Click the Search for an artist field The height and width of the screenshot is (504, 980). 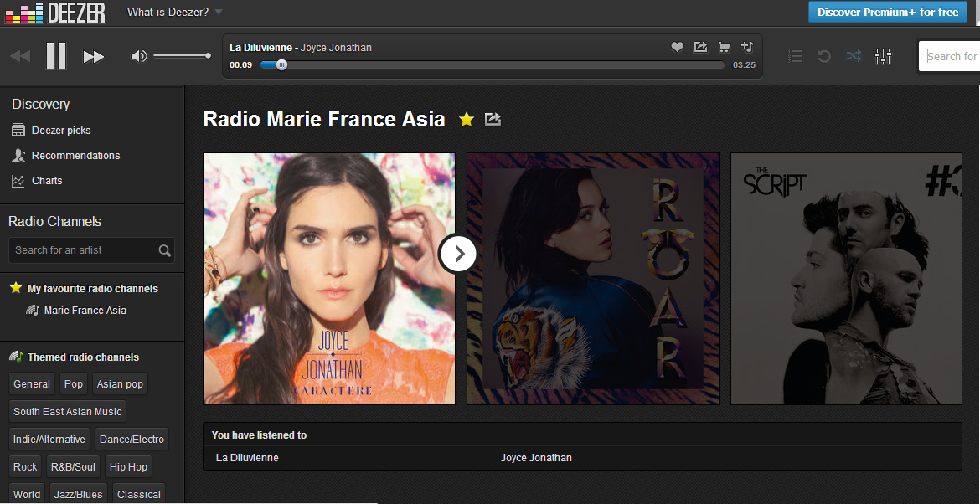[x=91, y=249]
